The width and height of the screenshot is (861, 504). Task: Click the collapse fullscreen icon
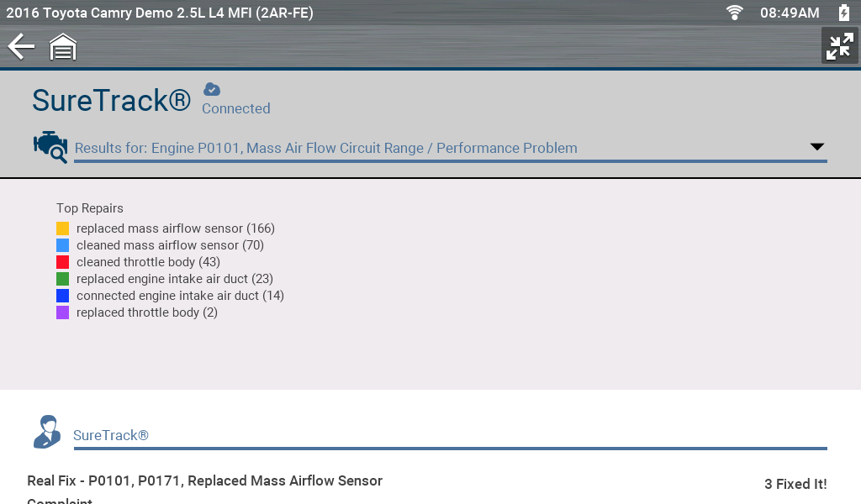point(839,46)
